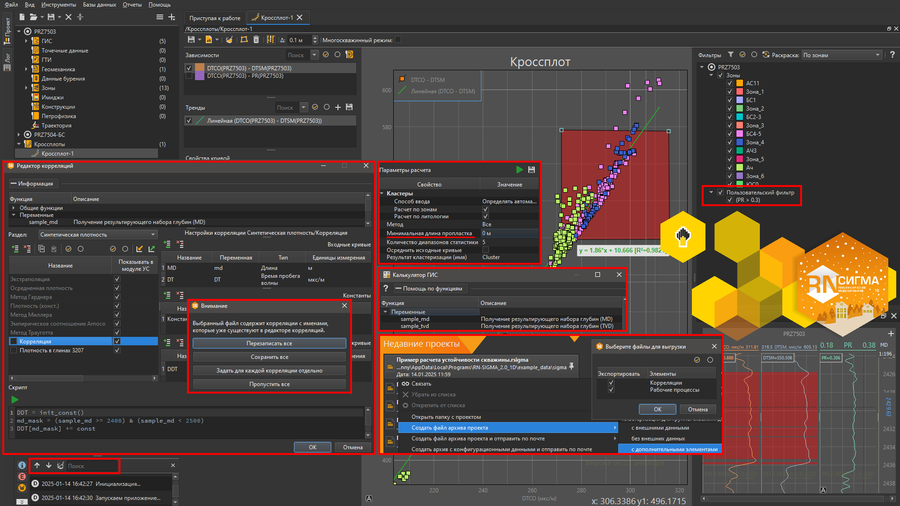The width and height of the screenshot is (900, 506).
Task: Toggle the Пользовательский фильтр checkbox
Action: tap(721, 190)
